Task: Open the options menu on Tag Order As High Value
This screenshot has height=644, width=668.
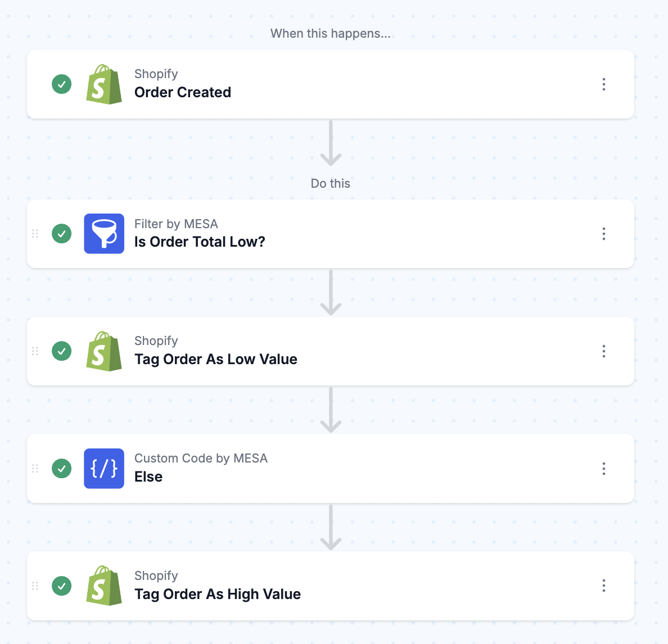Action: [x=603, y=586]
